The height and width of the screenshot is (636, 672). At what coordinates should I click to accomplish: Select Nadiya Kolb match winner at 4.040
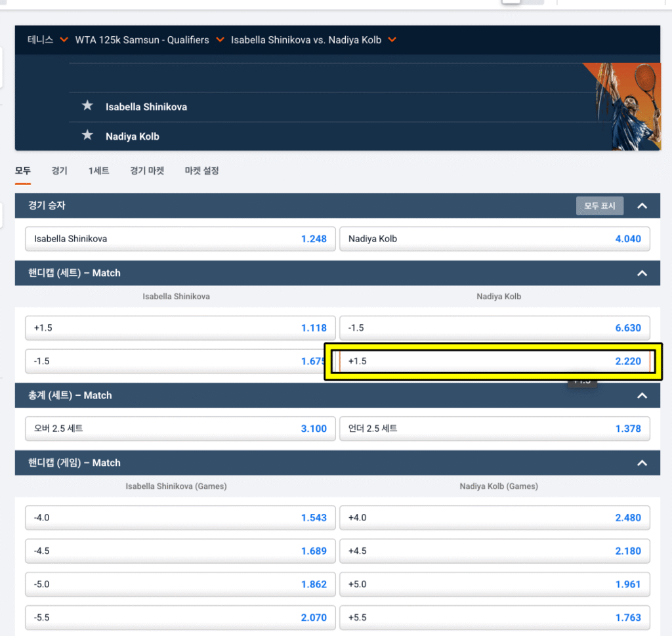(x=494, y=239)
